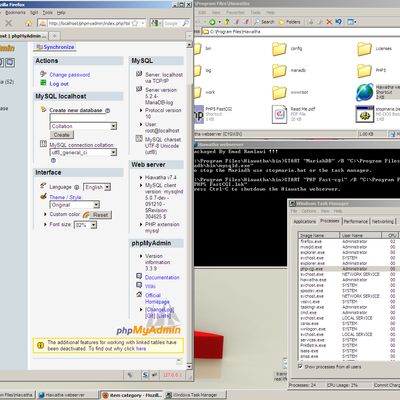This screenshot has width=400, height=400.
Task: Switch to the Networking tab
Action: (383, 221)
